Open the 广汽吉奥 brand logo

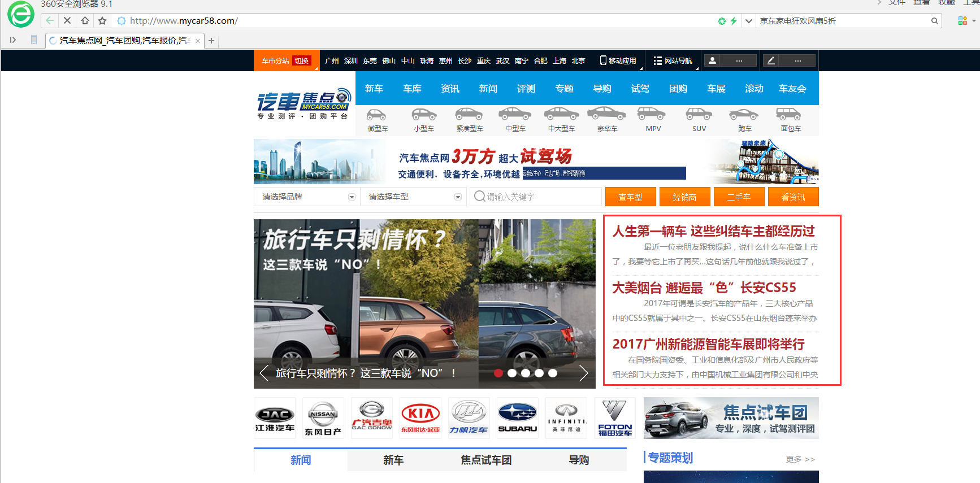[372, 418]
